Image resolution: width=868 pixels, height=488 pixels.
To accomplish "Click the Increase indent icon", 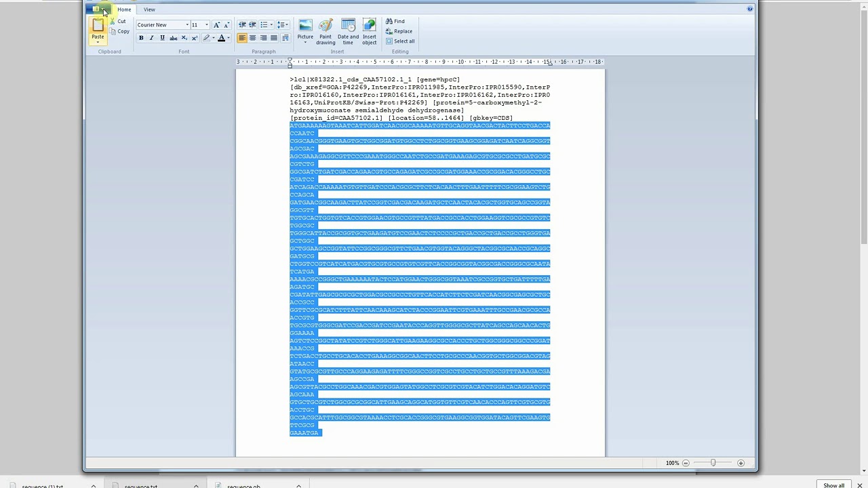I will tap(252, 25).
